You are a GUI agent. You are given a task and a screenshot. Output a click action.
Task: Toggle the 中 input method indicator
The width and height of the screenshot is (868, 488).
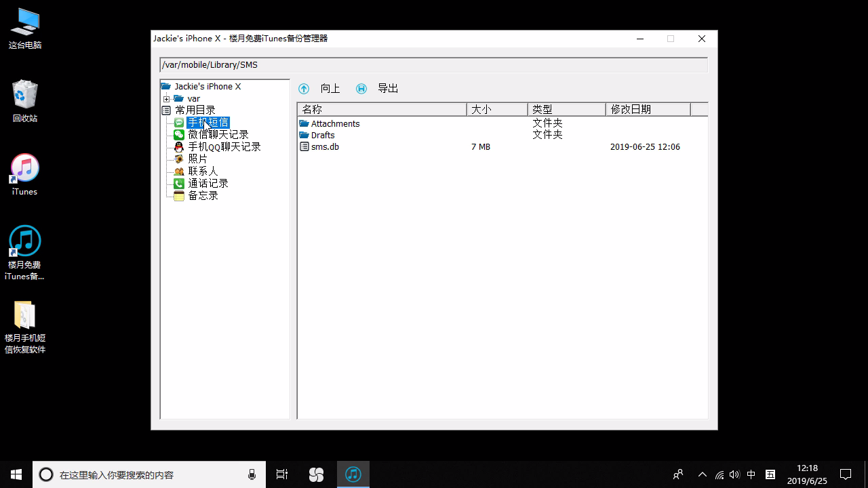tap(751, 474)
